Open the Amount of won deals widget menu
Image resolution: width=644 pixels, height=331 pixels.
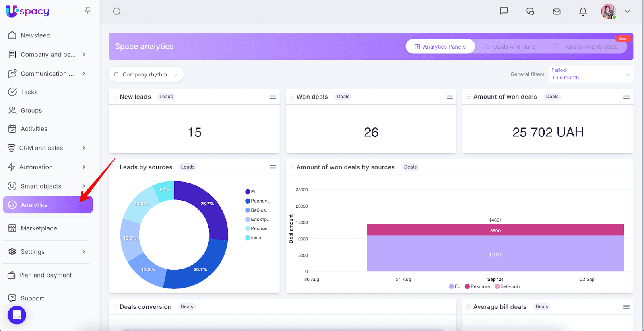tap(626, 97)
